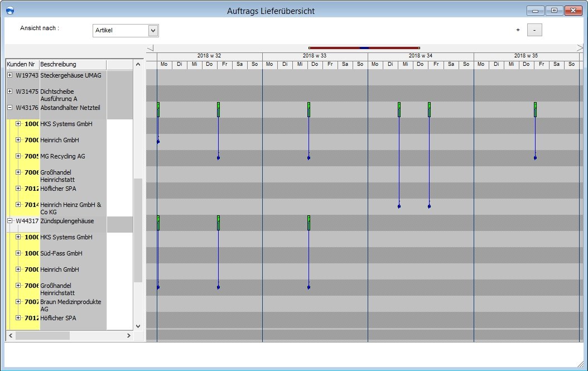
Task: Maximize the Auftrags Lieferübersicht window
Action: 554,11
